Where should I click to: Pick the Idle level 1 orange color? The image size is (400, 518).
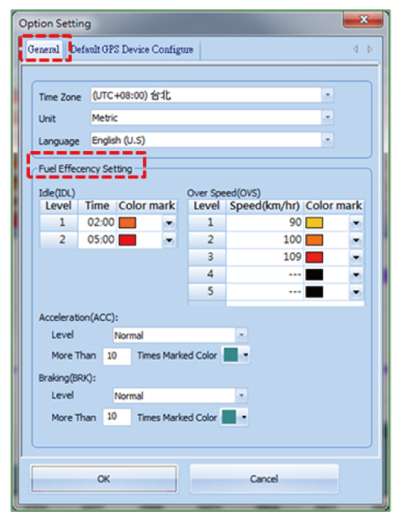[x=127, y=223]
